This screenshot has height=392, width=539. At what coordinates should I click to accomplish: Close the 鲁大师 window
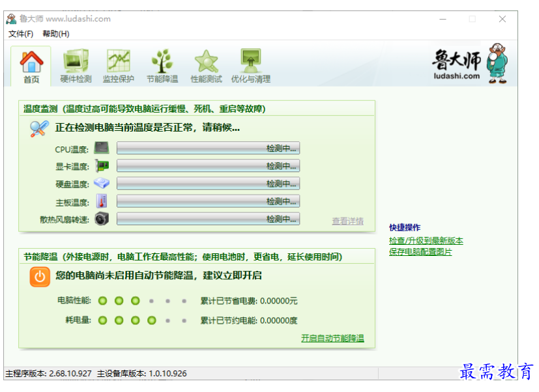pos(503,20)
